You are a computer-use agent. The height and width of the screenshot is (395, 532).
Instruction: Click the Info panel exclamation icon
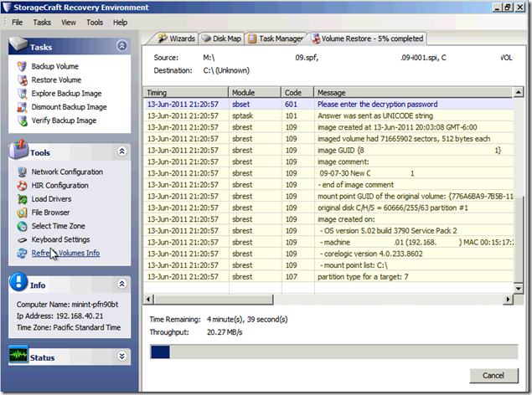pyautogui.click(x=18, y=282)
